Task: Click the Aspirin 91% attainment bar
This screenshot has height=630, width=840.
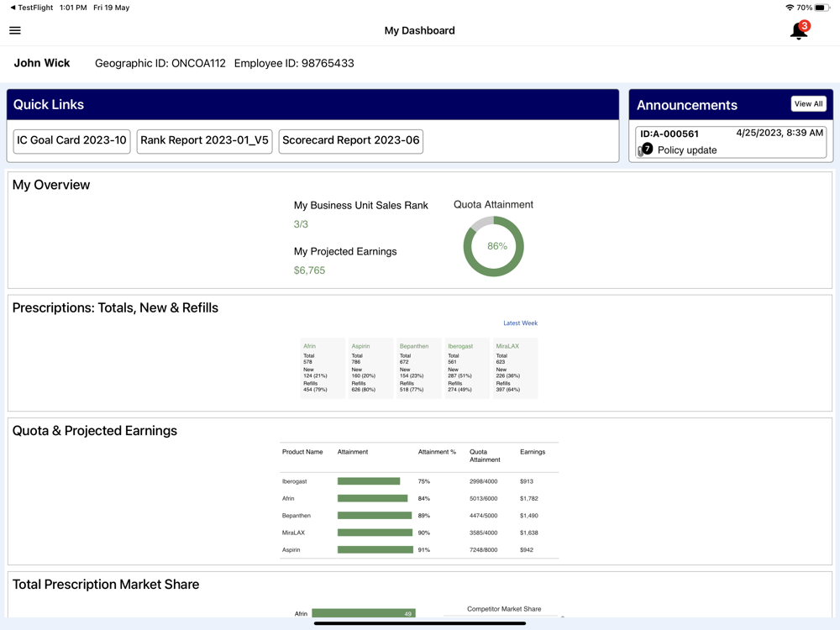Action: 375,550
